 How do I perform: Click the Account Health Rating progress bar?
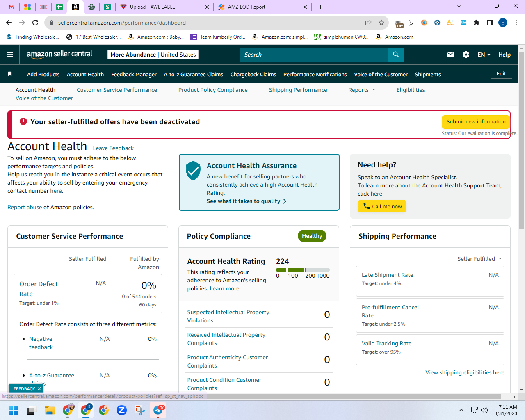tap(303, 270)
